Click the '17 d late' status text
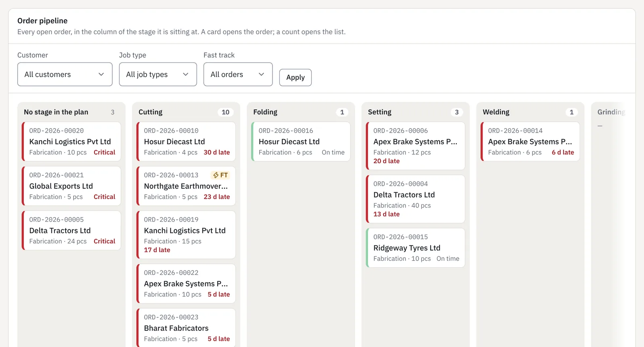 click(157, 250)
